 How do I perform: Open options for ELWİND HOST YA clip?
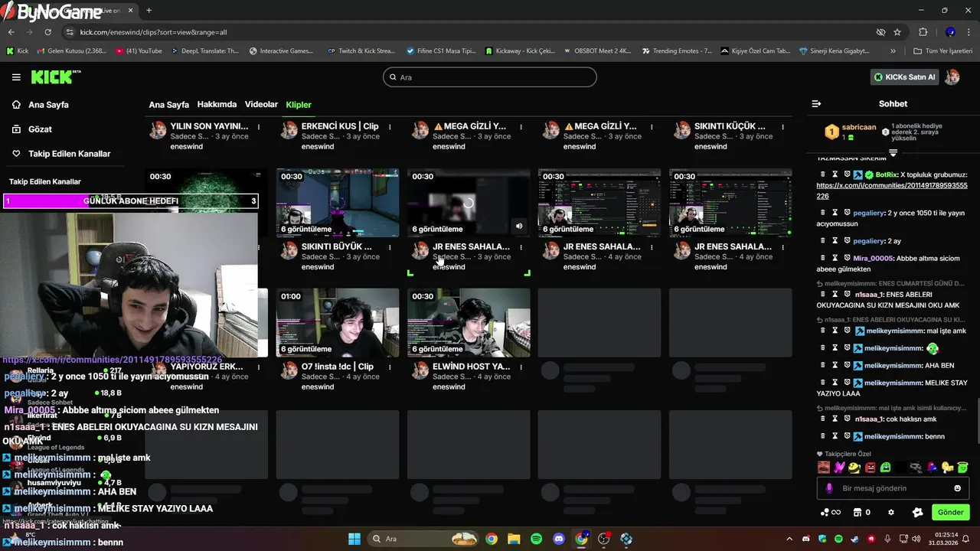coord(521,367)
